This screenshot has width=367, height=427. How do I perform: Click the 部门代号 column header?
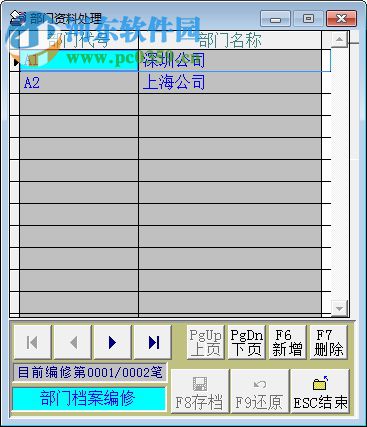pos(79,40)
